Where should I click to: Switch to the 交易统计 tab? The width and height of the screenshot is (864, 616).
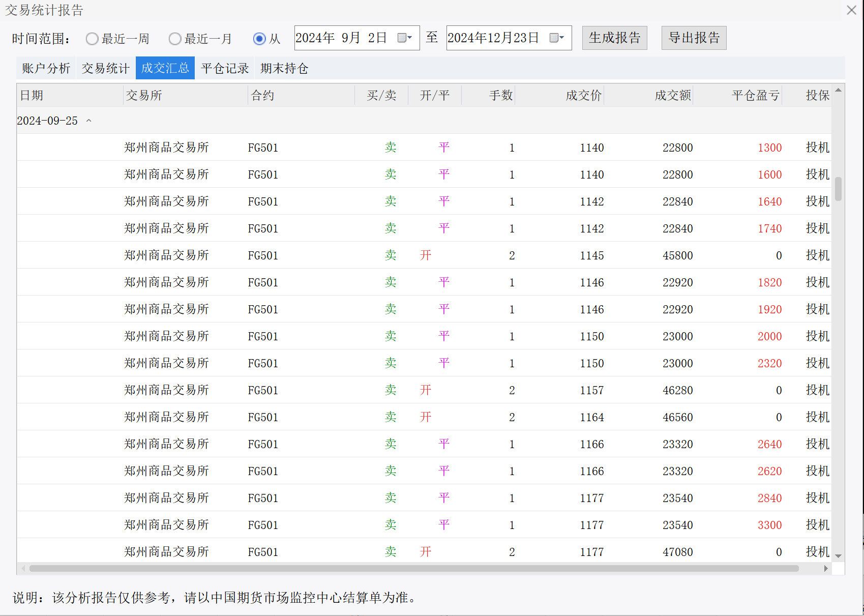click(105, 68)
